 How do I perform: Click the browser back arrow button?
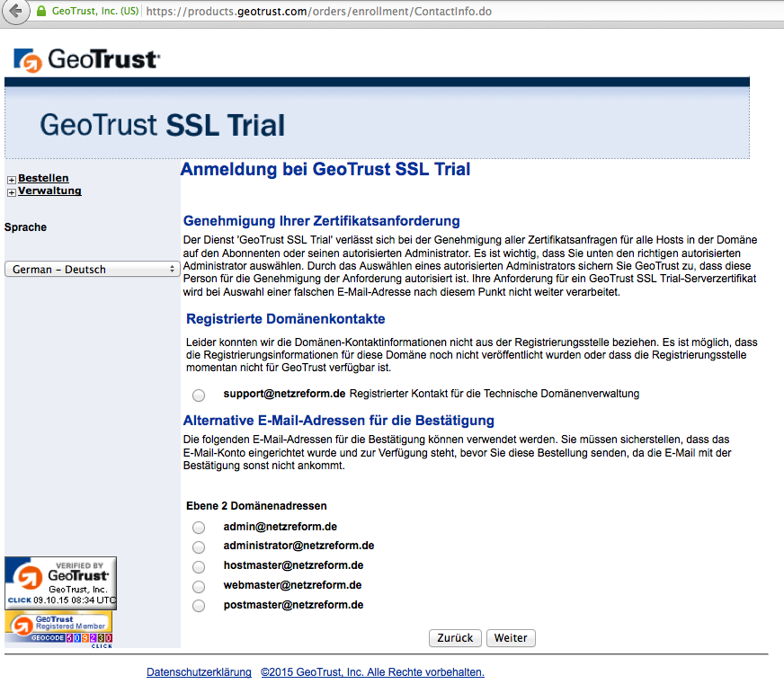point(14,12)
